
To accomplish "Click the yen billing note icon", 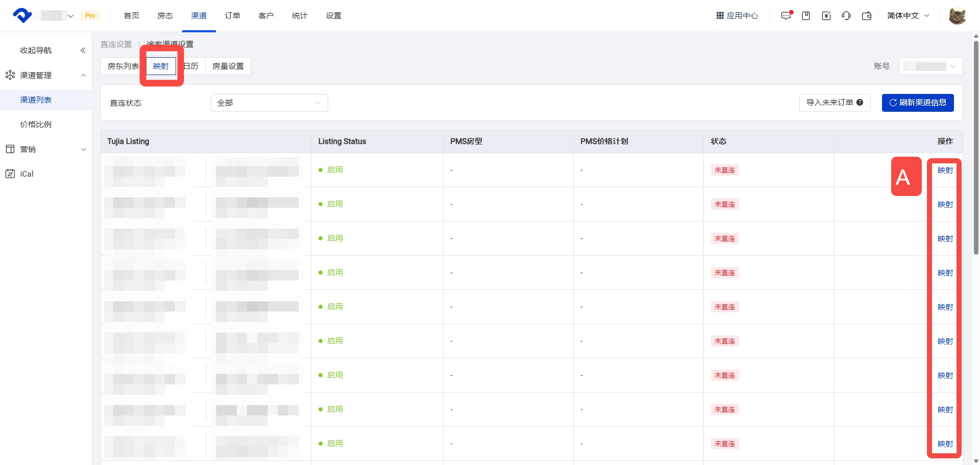I will tap(826, 16).
